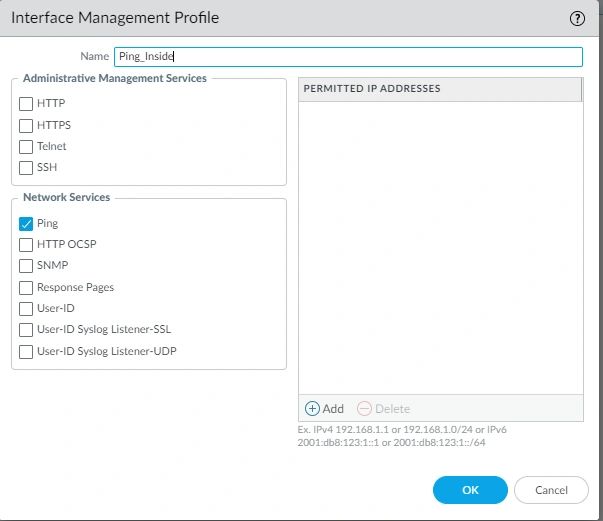This screenshot has width=603, height=521.
Task: Check the SSH service box
Action: tap(27, 167)
